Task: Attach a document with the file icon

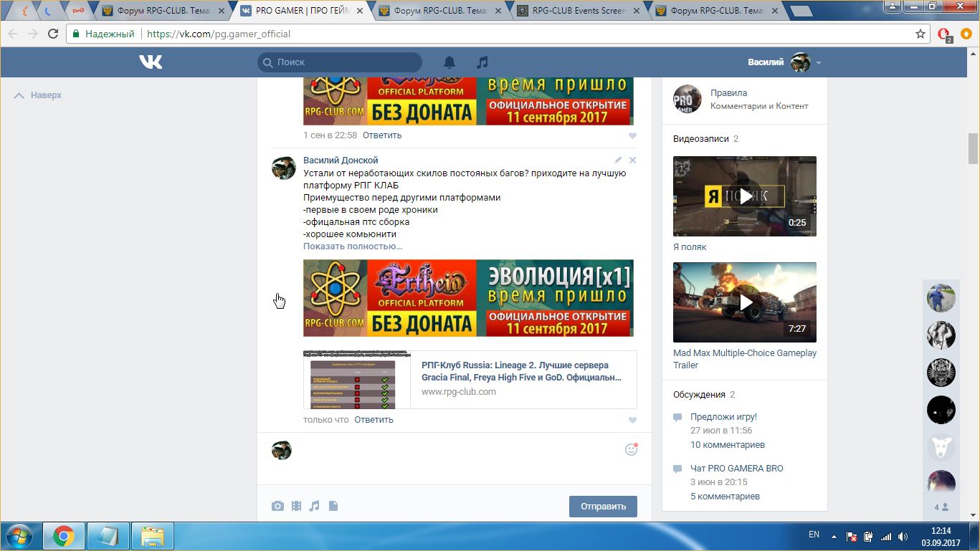Action: pyautogui.click(x=333, y=506)
